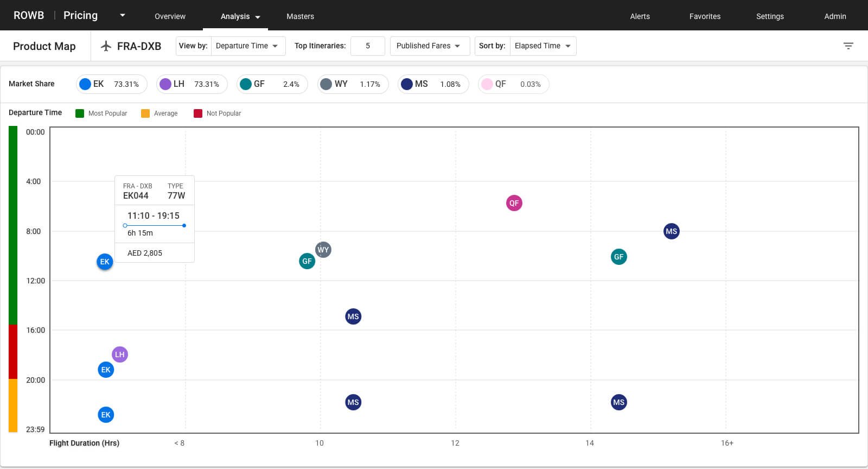
Task: Open Settings in the top bar
Action: pyautogui.click(x=770, y=16)
